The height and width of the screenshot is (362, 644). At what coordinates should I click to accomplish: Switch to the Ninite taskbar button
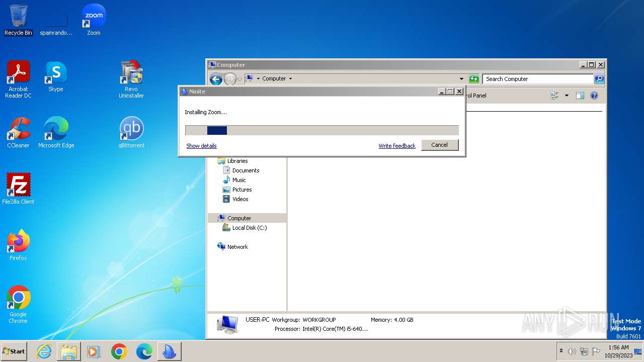tap(169, 351)
